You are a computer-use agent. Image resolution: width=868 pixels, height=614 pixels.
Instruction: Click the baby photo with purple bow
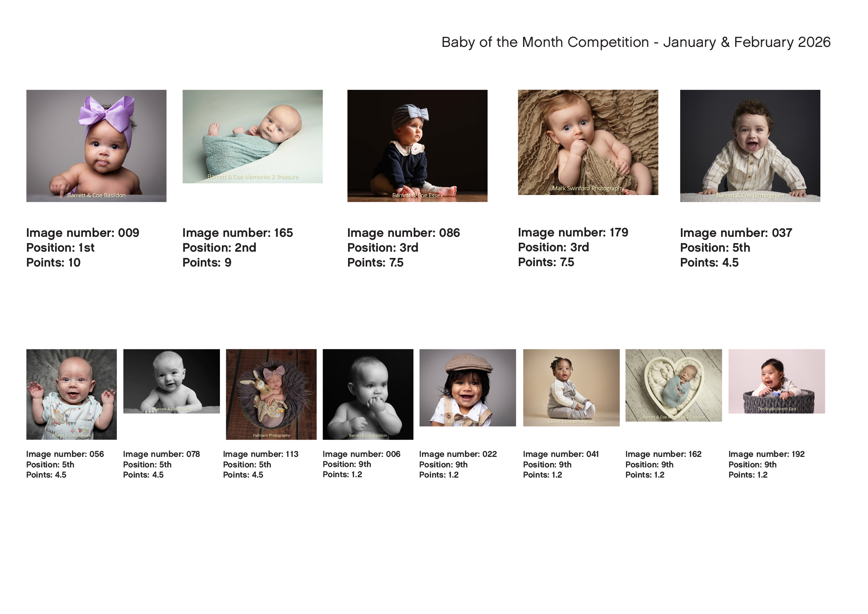coord(96,146)
